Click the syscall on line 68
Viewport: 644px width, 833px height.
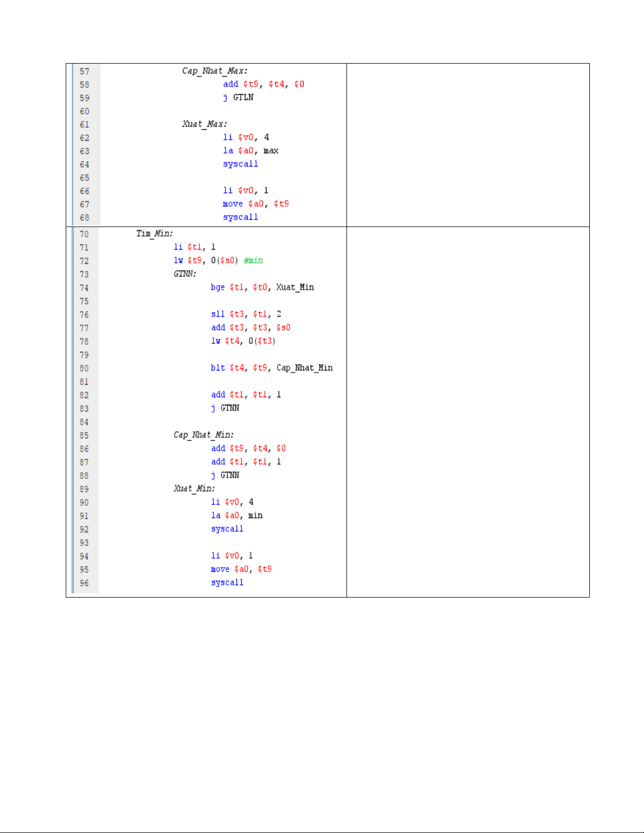(240, 217)
